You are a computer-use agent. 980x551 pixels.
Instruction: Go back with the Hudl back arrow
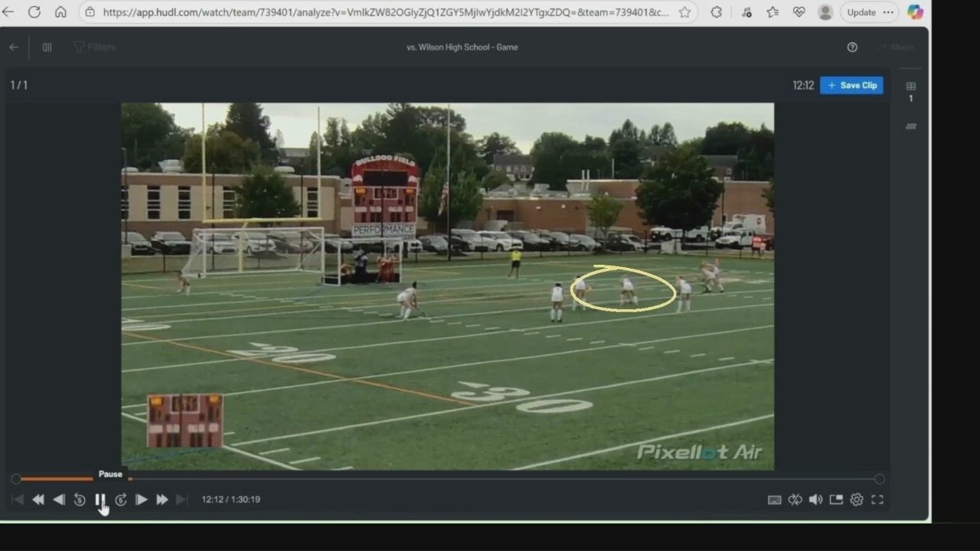[x=14, y=47]
